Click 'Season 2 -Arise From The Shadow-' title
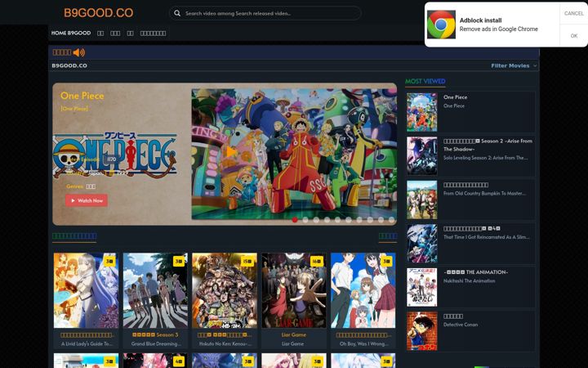The width and height of the screenshot is (588, 368). pyautogui.click(x=488, y=145)
